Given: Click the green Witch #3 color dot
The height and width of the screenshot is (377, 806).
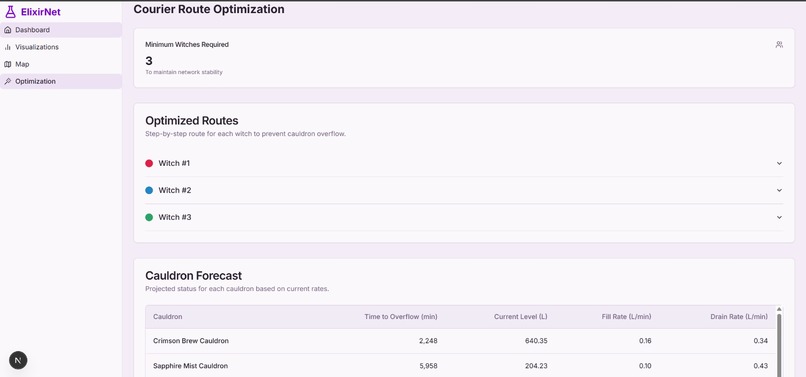Looking at the screenshot, I should (149, 217).
